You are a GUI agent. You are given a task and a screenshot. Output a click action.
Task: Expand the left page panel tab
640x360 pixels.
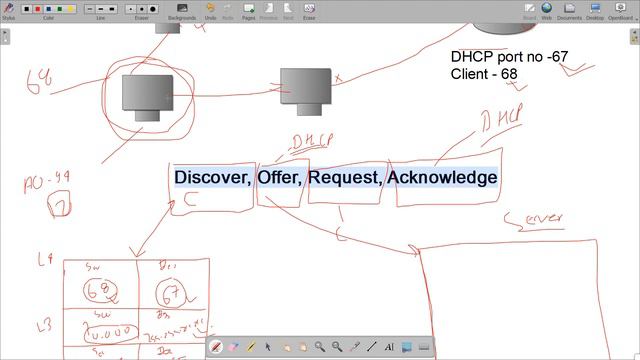[x=5, y=36]
